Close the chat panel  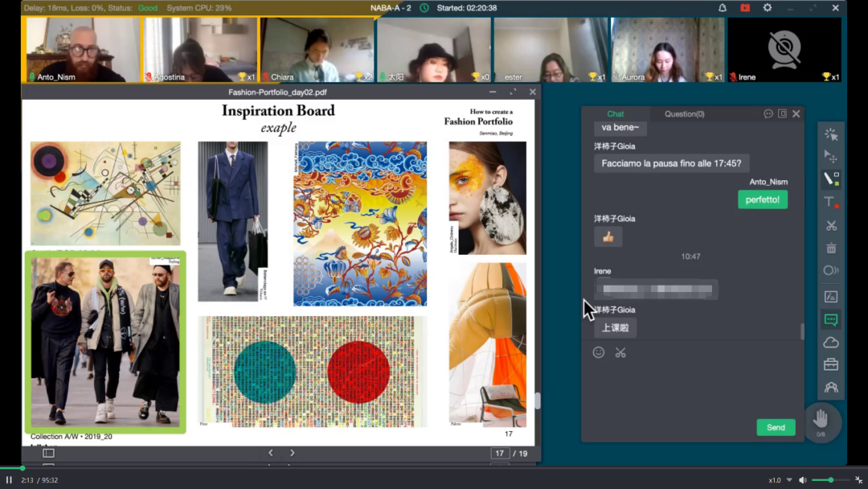pyautogui.click(x=796, y=113)
